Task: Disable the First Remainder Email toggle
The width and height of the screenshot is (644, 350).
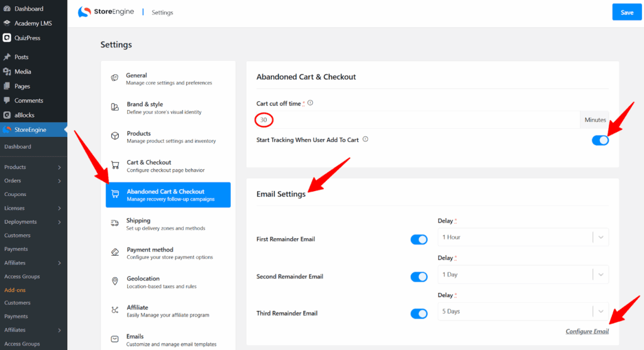Action: tap(419, 239)
